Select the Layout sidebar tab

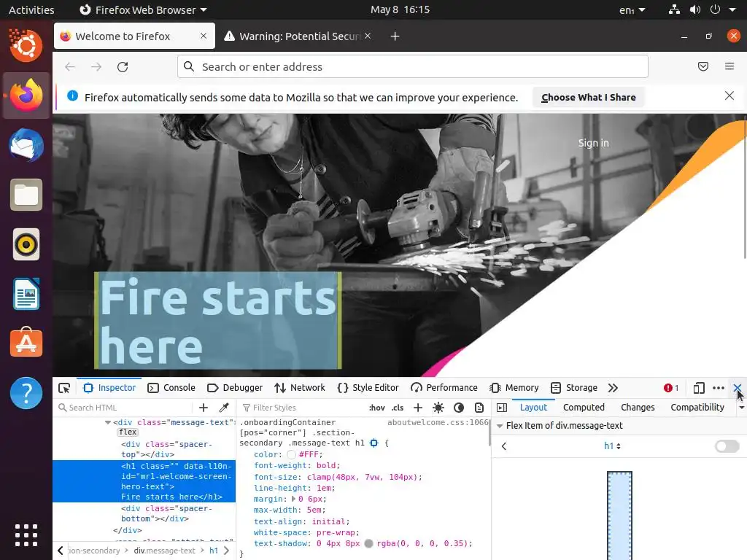click(533, 408)
